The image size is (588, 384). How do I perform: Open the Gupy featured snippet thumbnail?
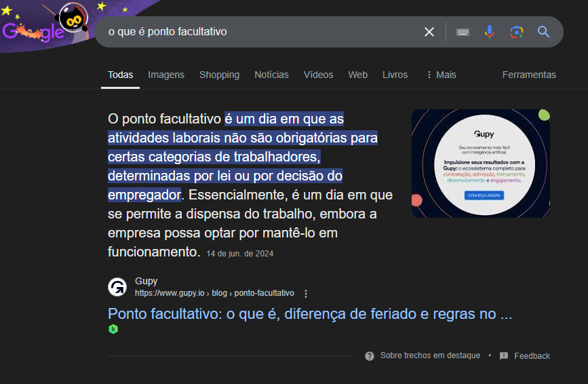[x=480, y=164]
